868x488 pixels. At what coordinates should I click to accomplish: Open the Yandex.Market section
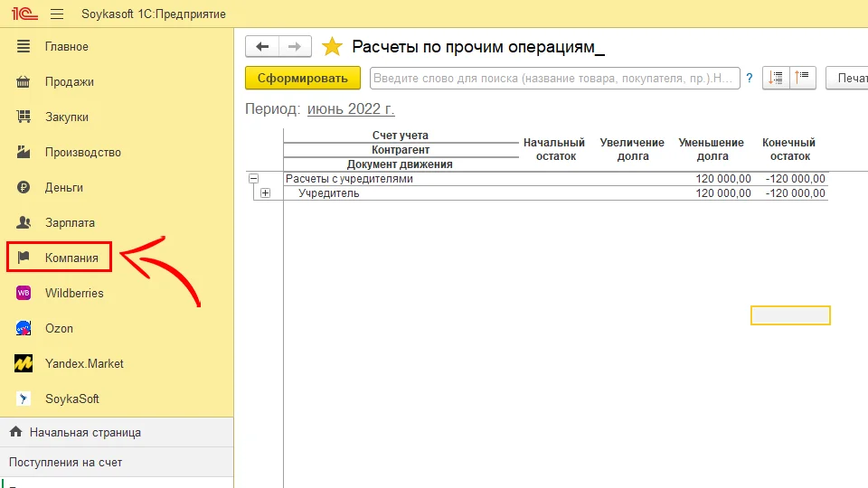[83, 363]
